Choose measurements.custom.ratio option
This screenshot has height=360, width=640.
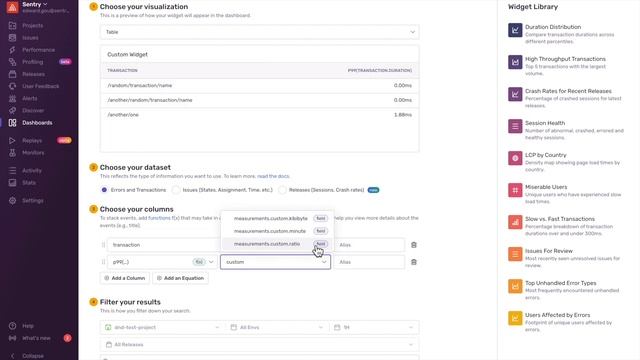click(x=278, y=244)
